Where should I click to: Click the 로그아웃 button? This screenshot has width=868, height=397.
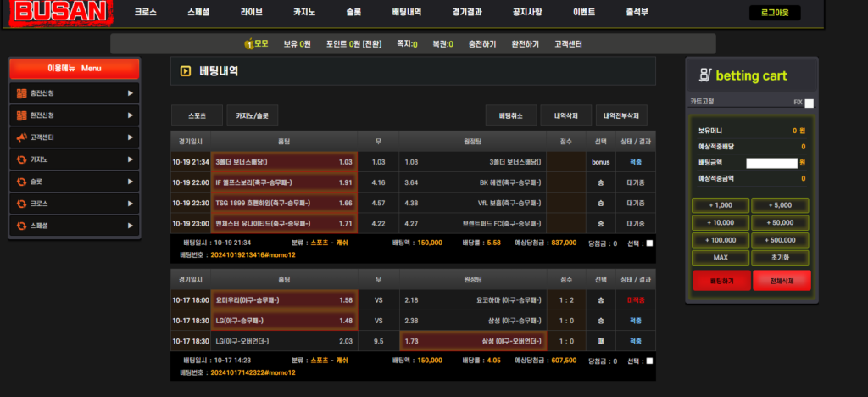(775, 13)
